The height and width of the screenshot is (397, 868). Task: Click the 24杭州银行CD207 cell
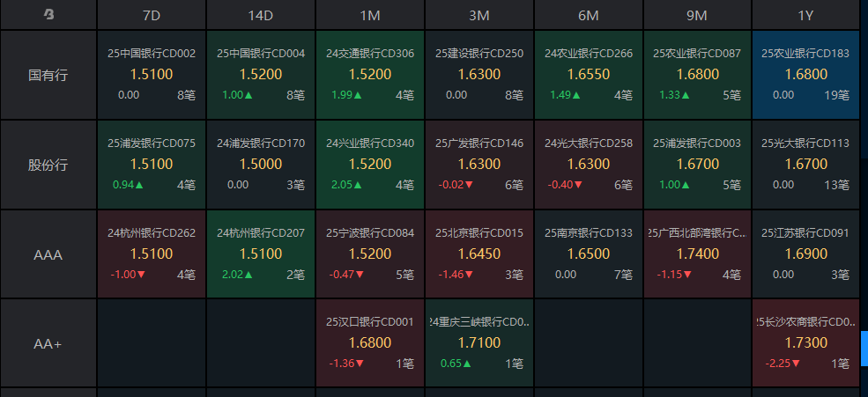click(x=261, y=254)
